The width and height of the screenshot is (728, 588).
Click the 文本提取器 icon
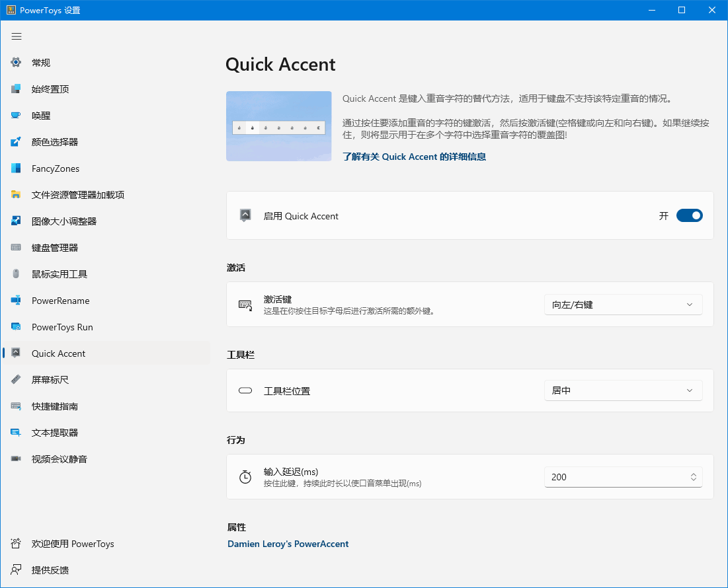click(x=16, y=432)
